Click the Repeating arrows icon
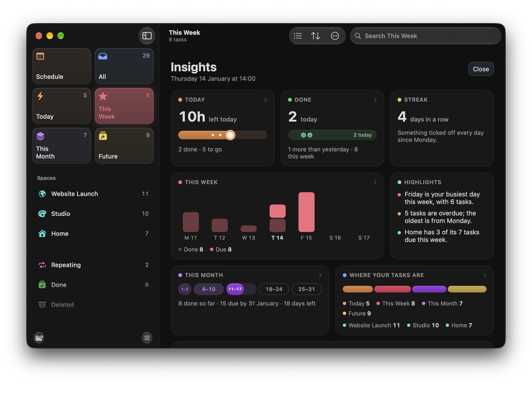532x396 pixels. click(x=42, y=265)
